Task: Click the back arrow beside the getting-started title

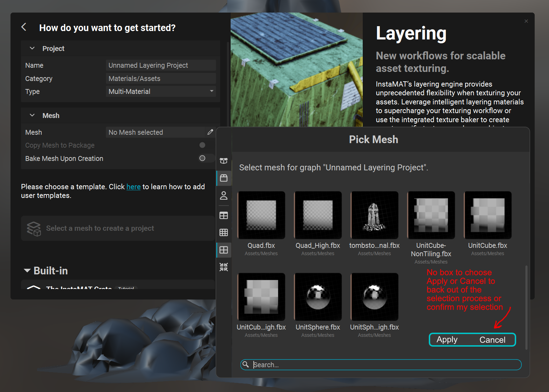Action: coord(24,27)
